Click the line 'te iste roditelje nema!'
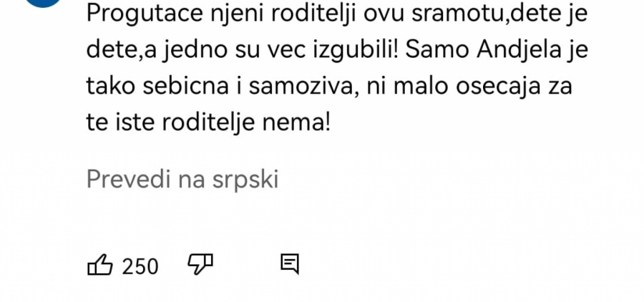 pos(208,123)
